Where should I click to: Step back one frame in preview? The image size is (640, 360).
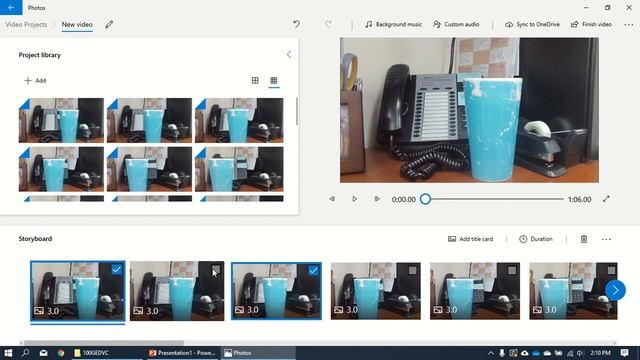332,199
